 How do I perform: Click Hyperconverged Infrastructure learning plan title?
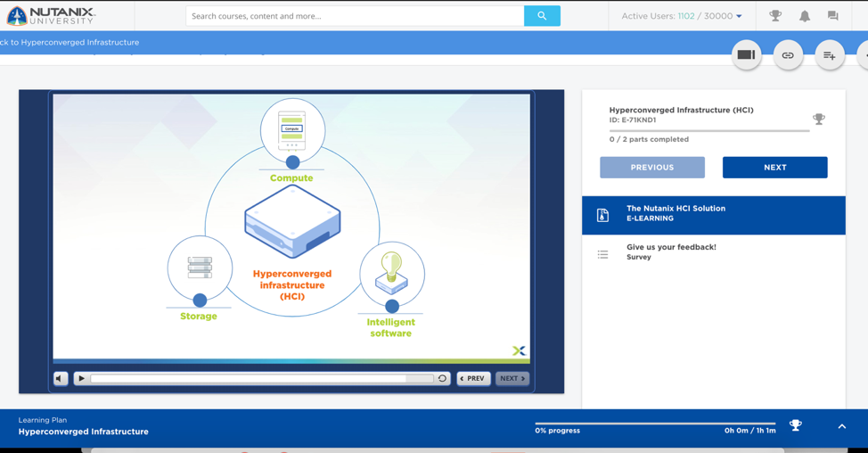click(83, 432)
